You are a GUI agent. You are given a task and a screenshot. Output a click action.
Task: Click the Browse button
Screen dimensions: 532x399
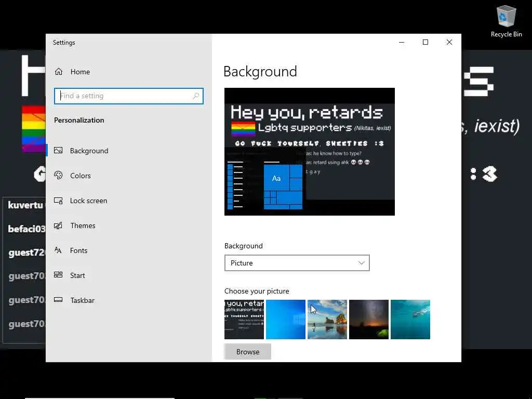[x=248, y=352]
